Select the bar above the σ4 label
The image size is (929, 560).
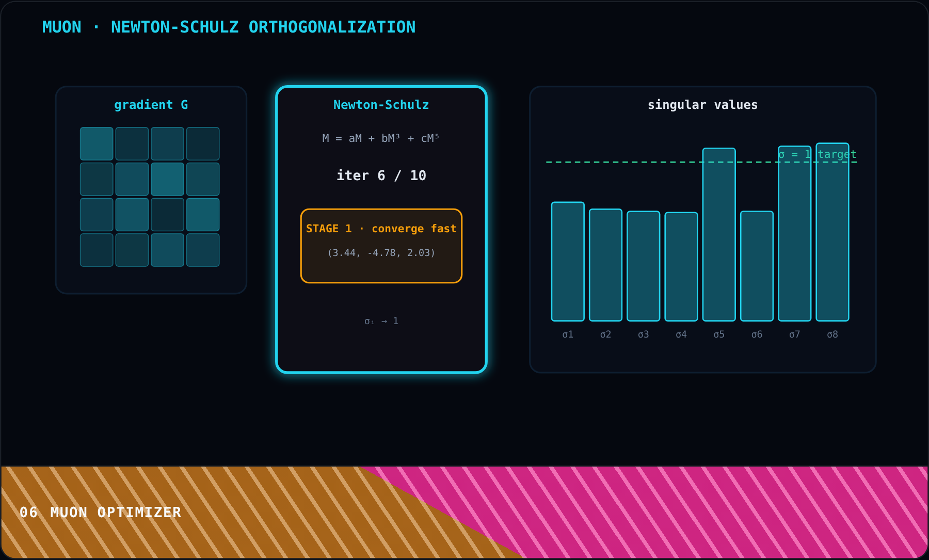pos(681,266)
